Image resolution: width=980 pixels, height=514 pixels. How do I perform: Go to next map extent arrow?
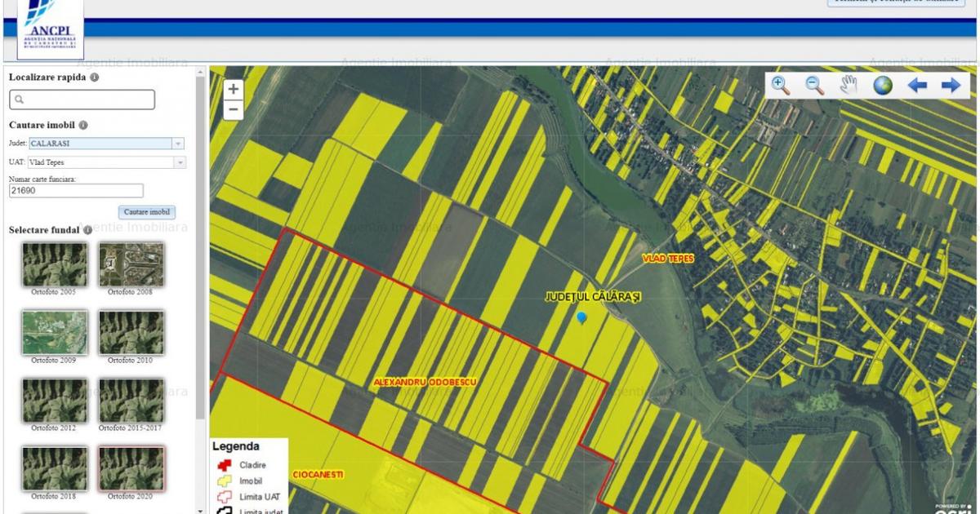pyautogui.click(x=951, y=86)
